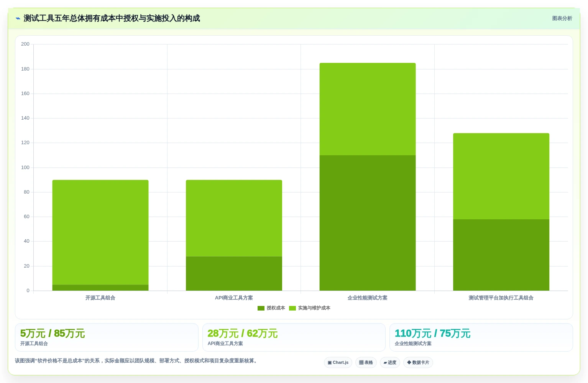Image resolution: width=588 pixels, height=383 pixels.
Task: Click the y-axis value 200
Action: point(25,44)
